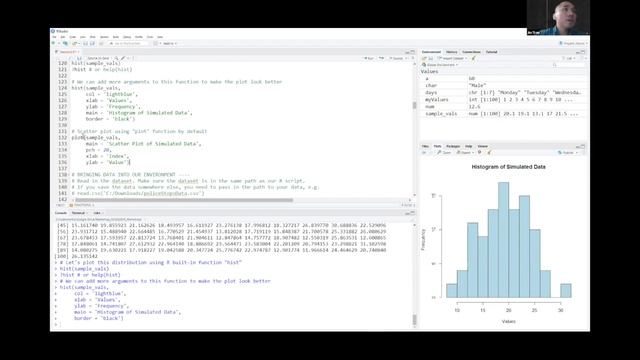Click the Source button in editor

[397, 58]
